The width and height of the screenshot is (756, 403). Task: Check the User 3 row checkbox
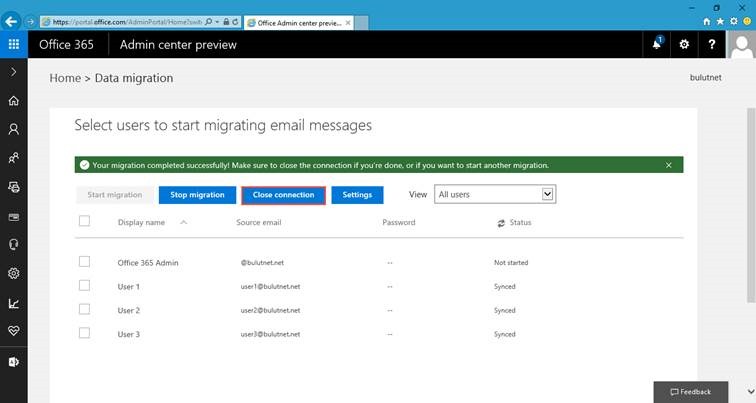tap(84, 333)
